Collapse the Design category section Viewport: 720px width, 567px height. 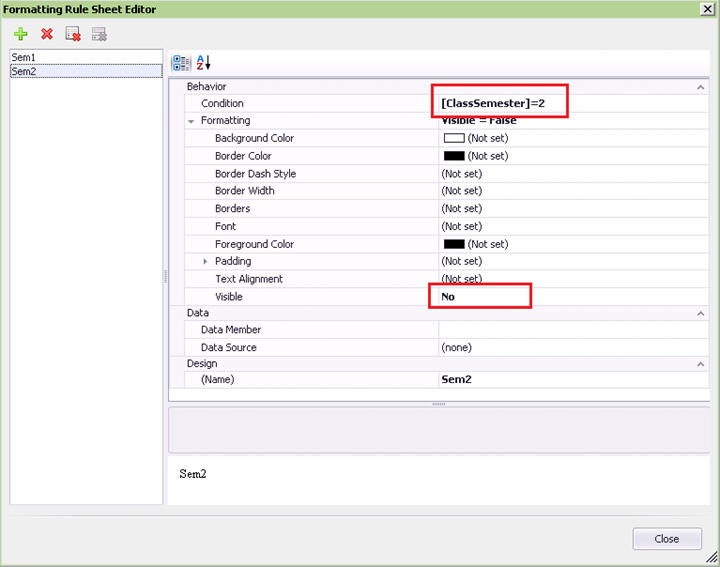700,364
